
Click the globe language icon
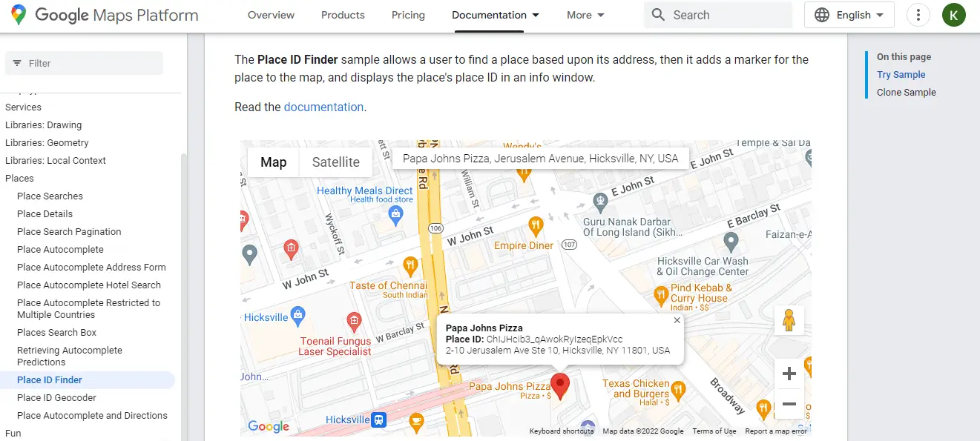(822, 15)
